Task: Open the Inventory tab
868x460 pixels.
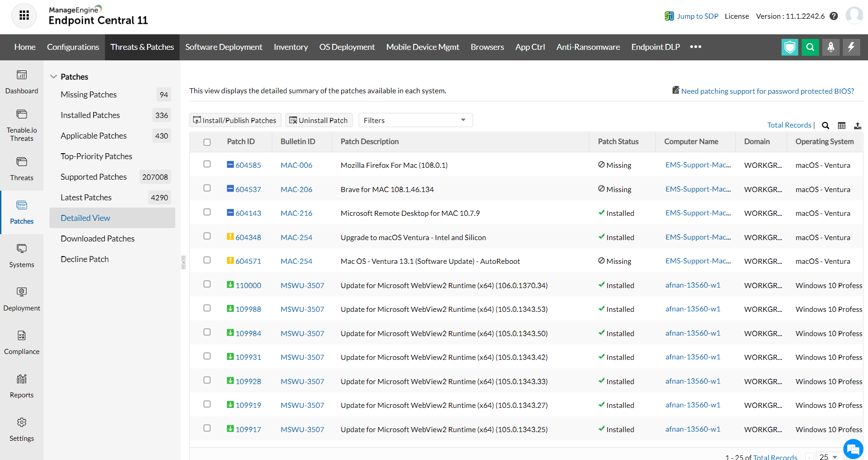Action: click(291, 47)
